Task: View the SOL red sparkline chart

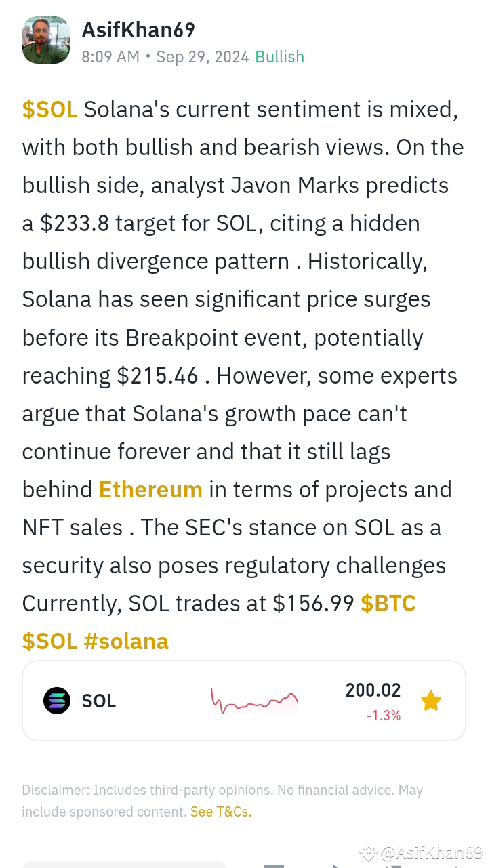Action: click(255, 701)
